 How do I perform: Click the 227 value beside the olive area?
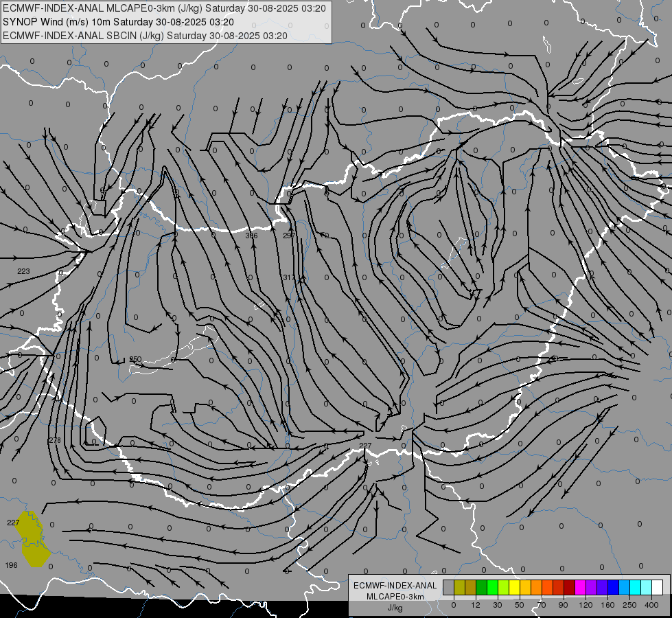tap(13, 523)
